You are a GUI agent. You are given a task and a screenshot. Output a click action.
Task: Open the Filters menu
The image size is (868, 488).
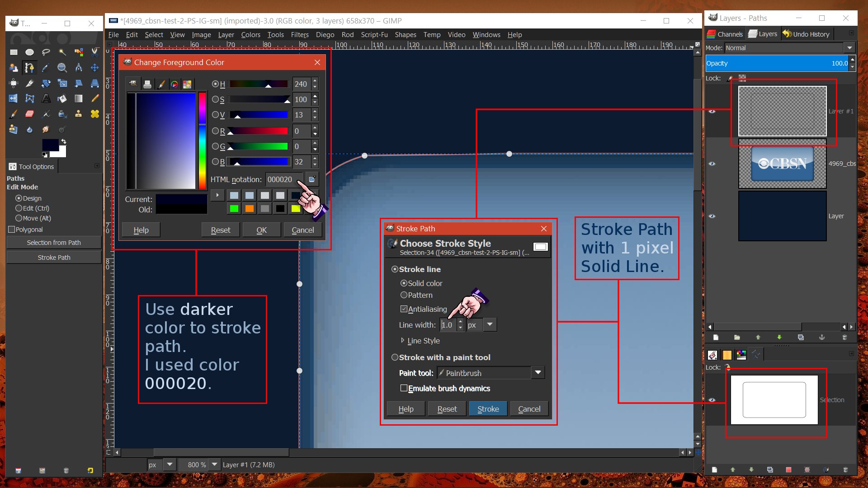pyautogui.click(x=300, y=35)
